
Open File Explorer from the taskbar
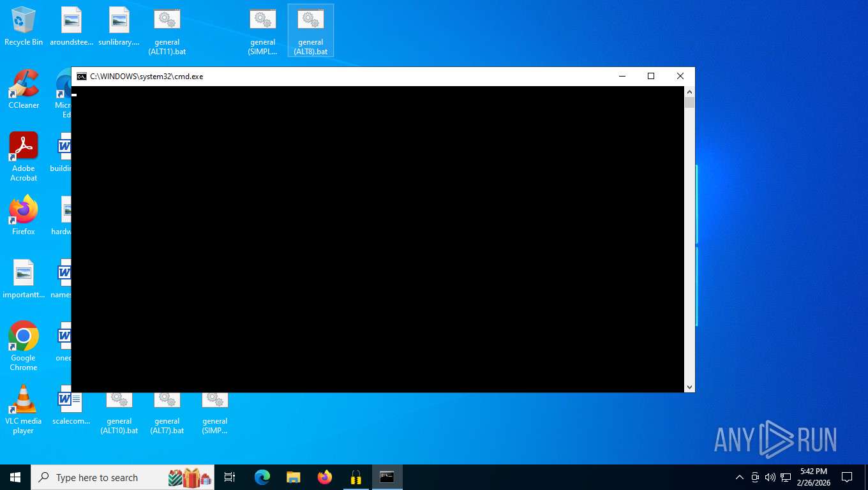click(294, 477)
